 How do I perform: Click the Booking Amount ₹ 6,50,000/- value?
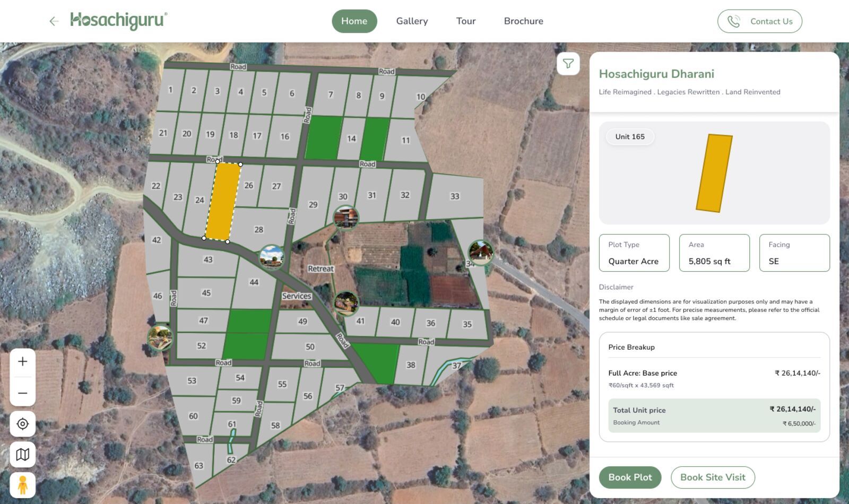pyautogui.click(x=799, y=423)
